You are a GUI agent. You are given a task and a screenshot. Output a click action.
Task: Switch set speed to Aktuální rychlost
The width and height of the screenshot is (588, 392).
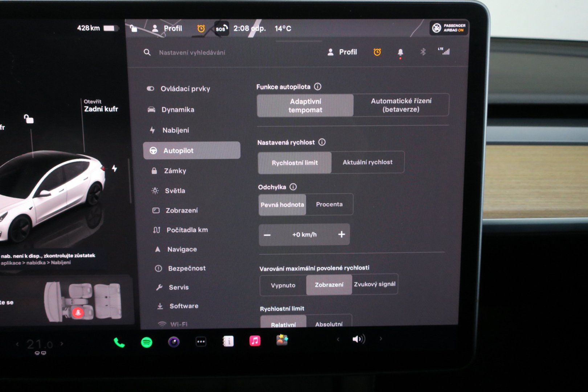pos(367,162)
